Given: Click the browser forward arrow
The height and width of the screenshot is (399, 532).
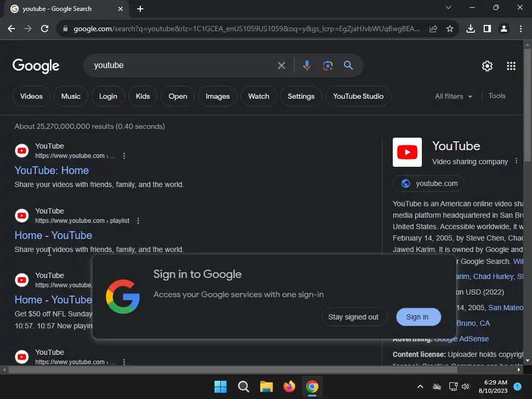Looking at the screenshot, I should 28,29.
